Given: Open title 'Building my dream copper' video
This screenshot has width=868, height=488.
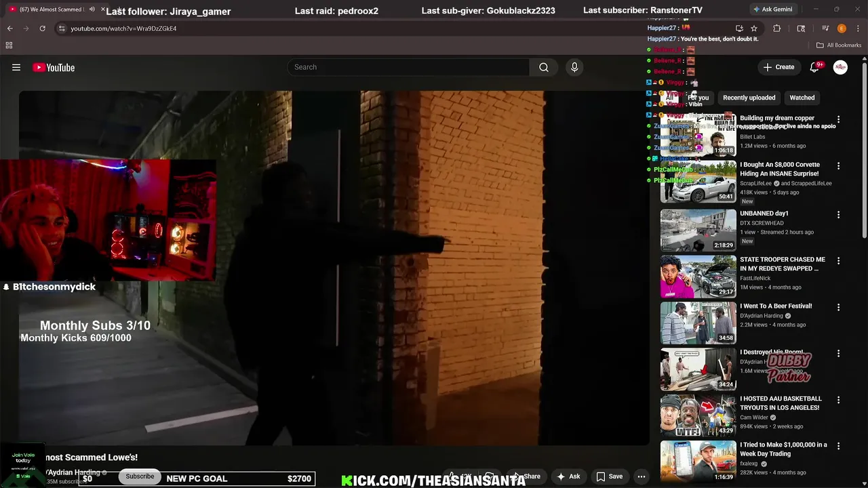Looking at the screenshot, I should 777,119.
